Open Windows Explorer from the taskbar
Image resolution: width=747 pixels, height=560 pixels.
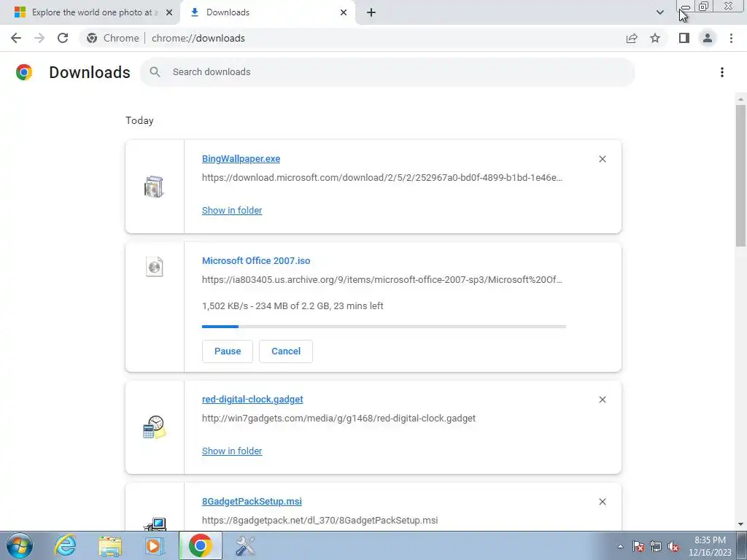110,545
